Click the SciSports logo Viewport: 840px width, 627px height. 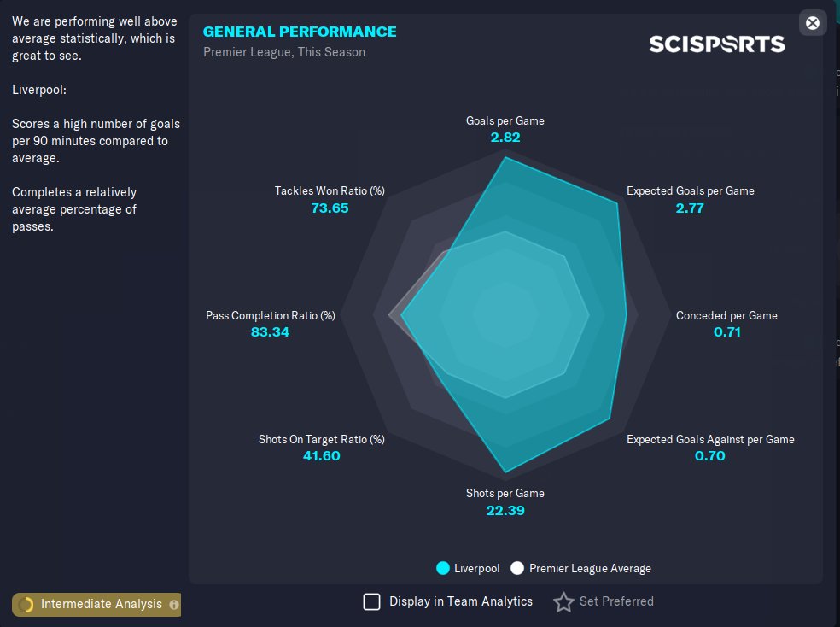[x=716, y=44]
